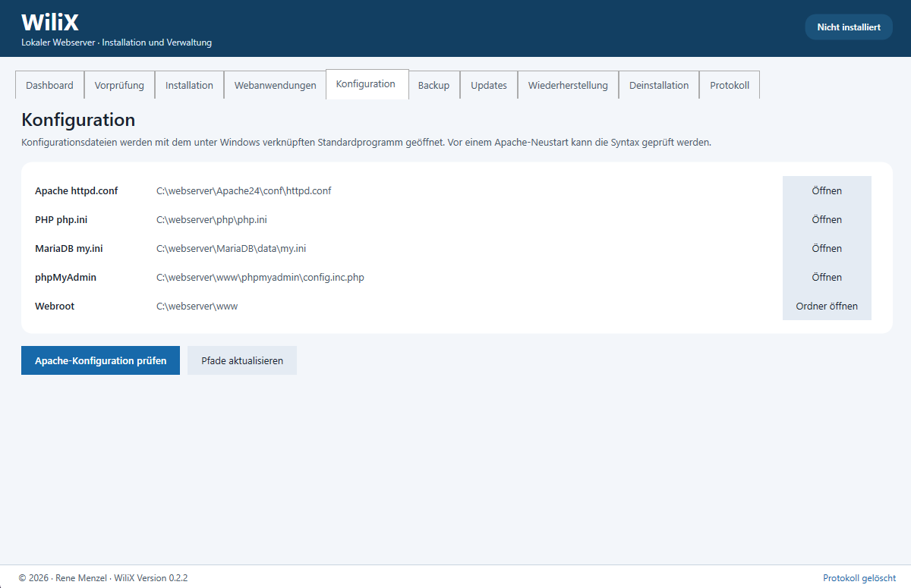Click the Nicht installiert status badge

(x=849, y=27)
